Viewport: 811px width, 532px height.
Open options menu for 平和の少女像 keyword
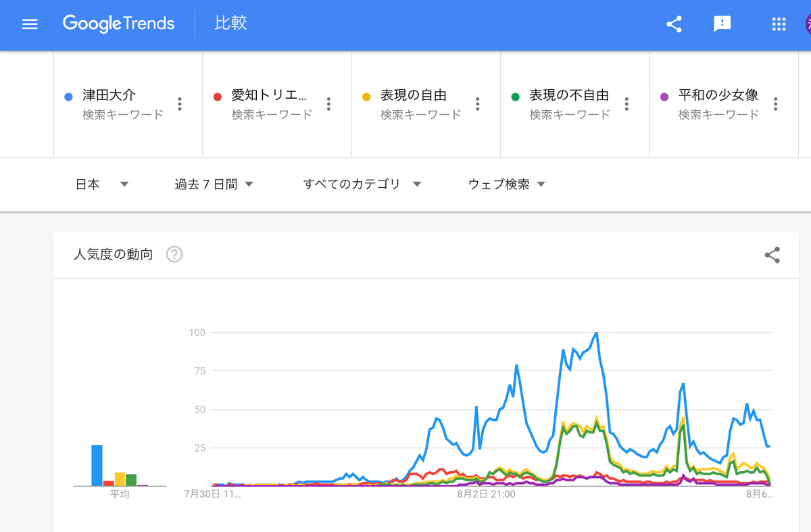coord(776,103)
